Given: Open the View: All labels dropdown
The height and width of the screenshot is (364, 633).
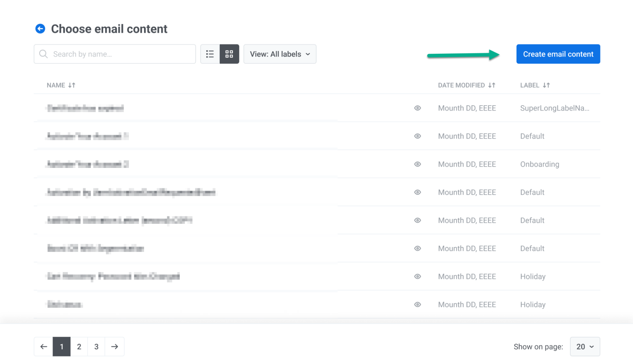Looking at the screenshot, I should 280,54.
